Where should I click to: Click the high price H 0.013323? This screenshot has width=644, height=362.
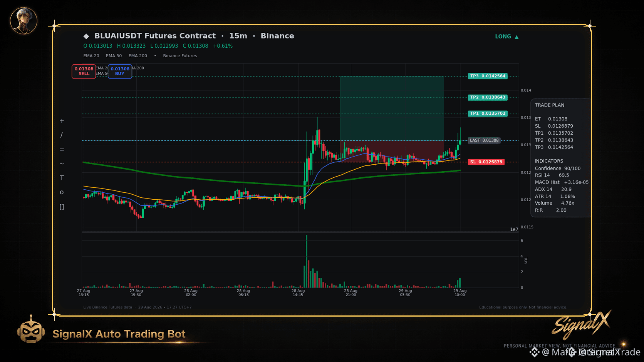tap(131, 46)
